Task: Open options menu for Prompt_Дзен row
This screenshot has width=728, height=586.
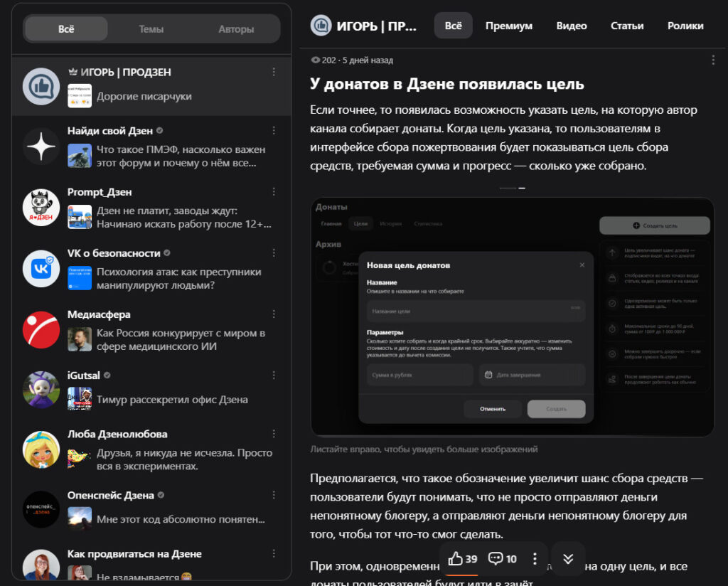Action: click(274, 192)
